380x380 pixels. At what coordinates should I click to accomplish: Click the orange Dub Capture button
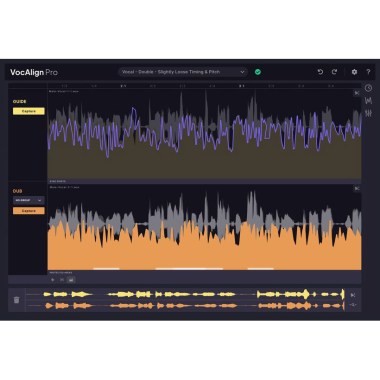[x=29, y=211]
